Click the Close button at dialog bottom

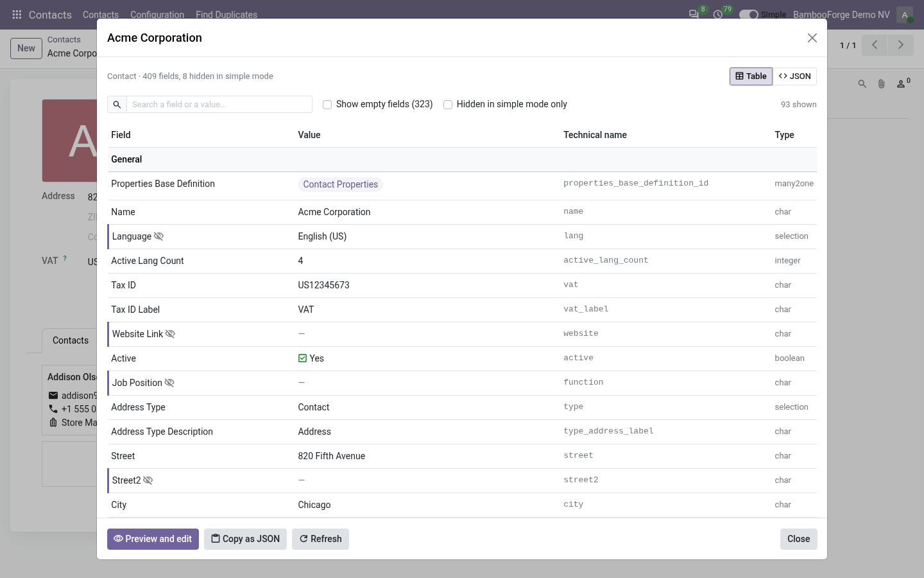(x=799, y=539)
